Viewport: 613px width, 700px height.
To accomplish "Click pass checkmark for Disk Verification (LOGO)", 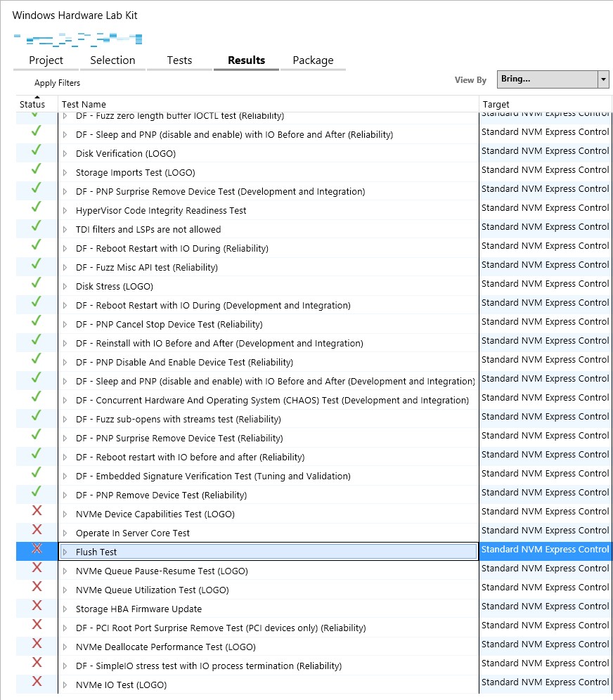I will (36, 150).
